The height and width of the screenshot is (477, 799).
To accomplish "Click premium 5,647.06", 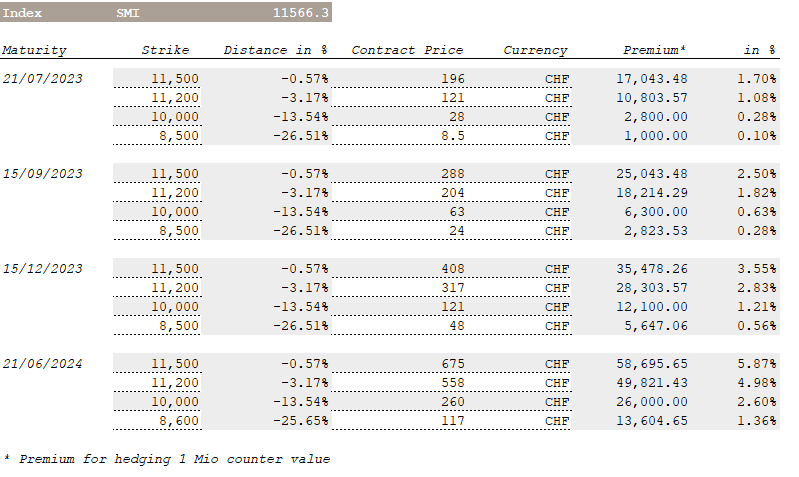I will 656,326.
